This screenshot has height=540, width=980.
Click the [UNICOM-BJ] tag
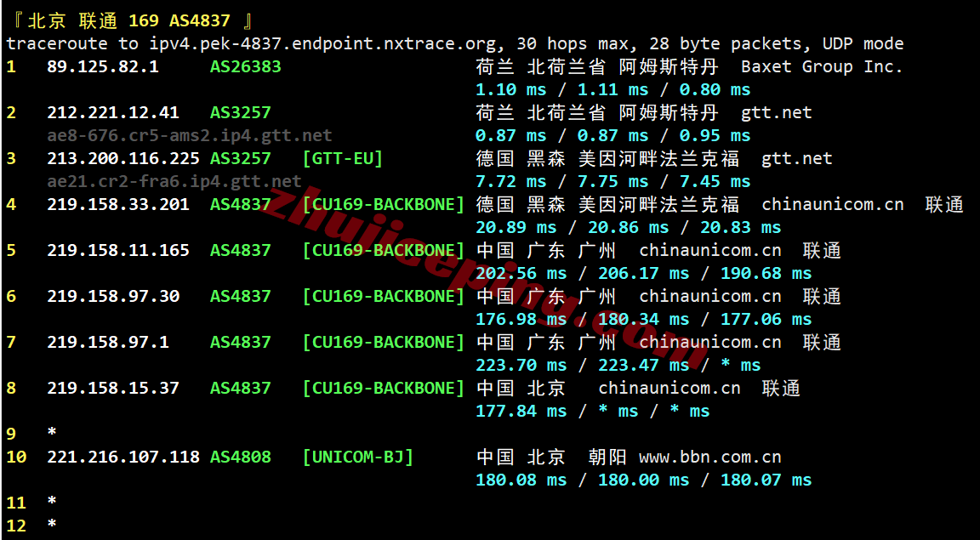pos(357,458)
